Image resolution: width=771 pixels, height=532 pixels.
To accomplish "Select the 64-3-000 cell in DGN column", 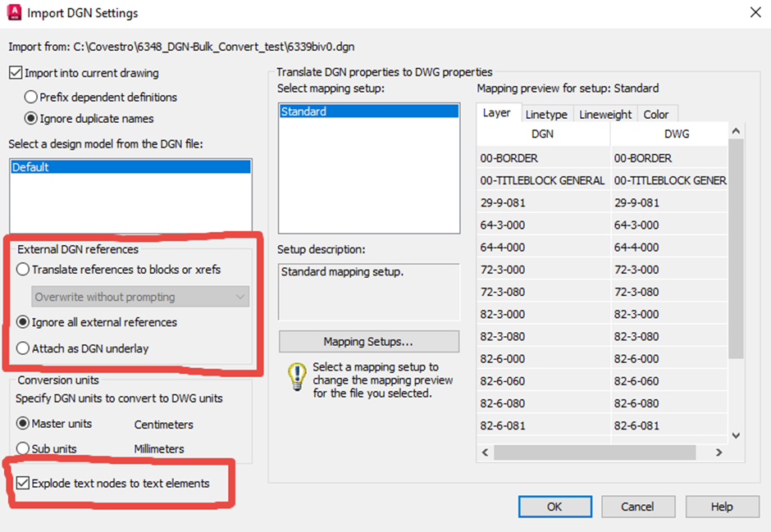I will pyautogui.click(x=543, y=225).
